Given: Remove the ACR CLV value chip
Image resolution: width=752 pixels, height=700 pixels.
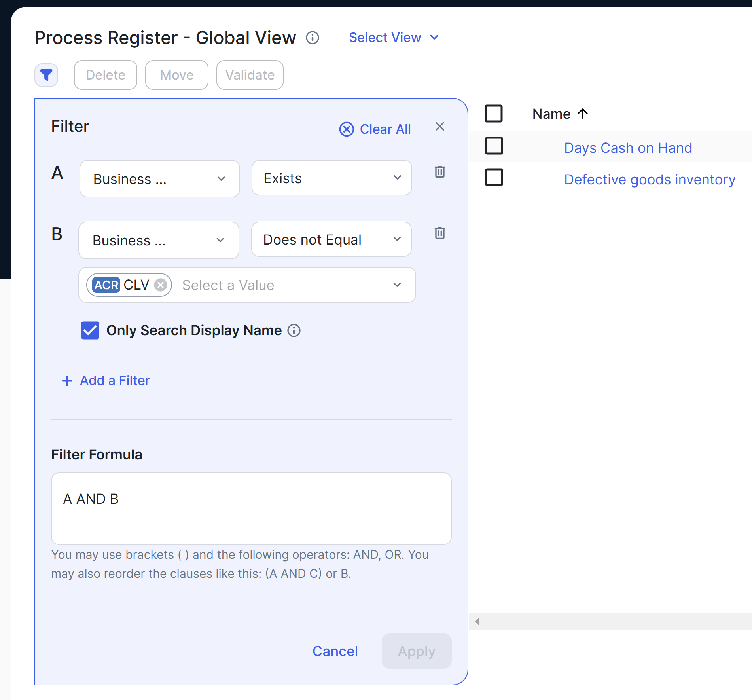Looking at the screenshot, I should [x=160, y=285].
